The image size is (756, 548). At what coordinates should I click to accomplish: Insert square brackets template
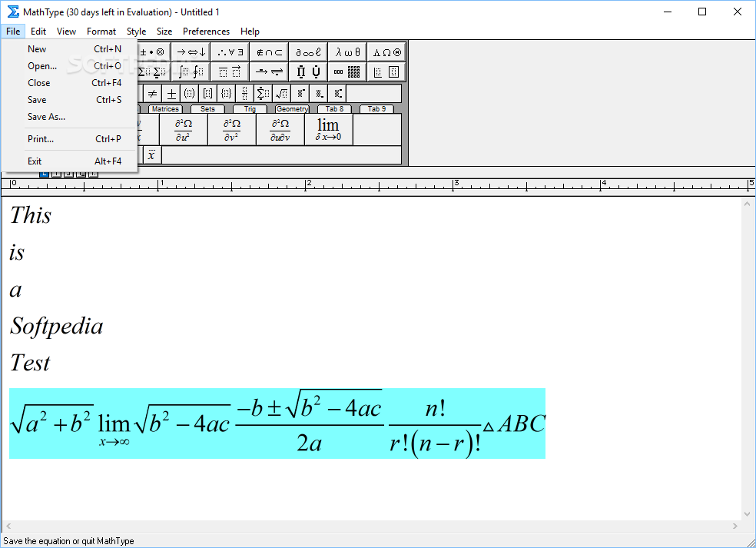207,94
